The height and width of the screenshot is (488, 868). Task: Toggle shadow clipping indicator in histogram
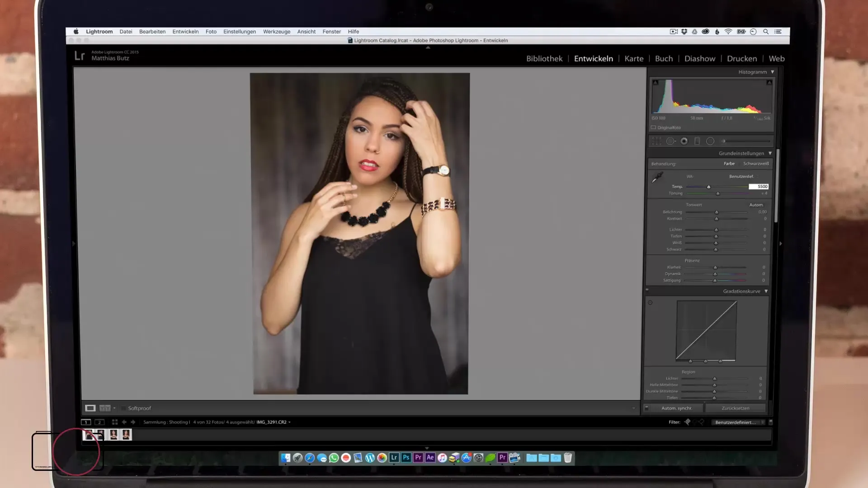click(x=656, y=82)
